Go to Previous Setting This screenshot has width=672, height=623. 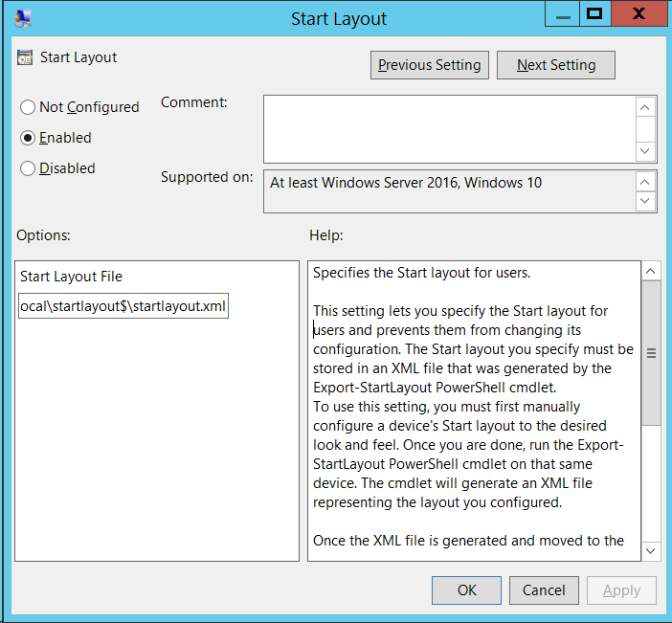point(429,65)
